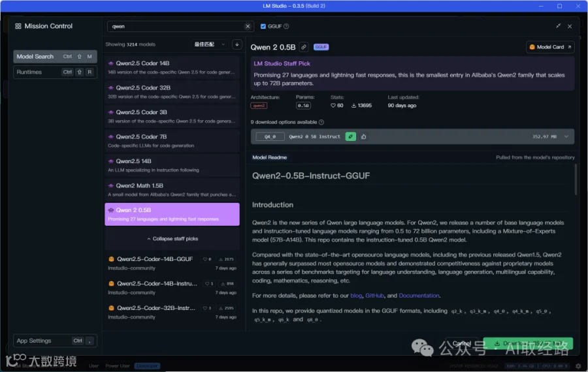Select Qwen2.5 14B model

(x=172, y=165)
